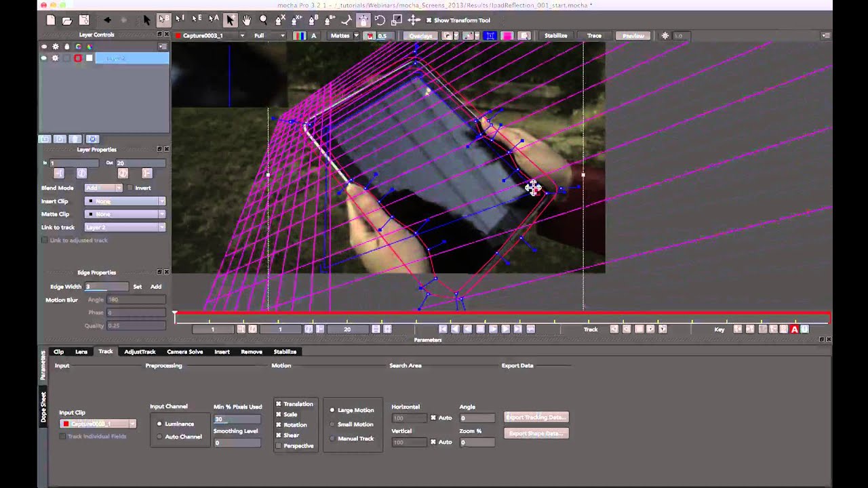Toggle the Translation motion checkbox
Image resolution: width=868 pixels, height=488 pixels.
pos(279,404)
